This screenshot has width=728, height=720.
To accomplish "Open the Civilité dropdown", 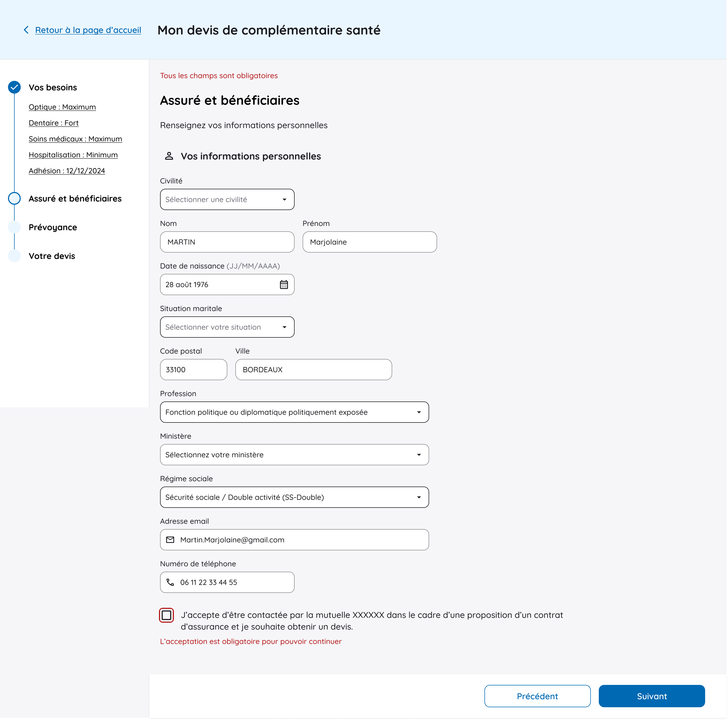I will [x=227, y=200].
